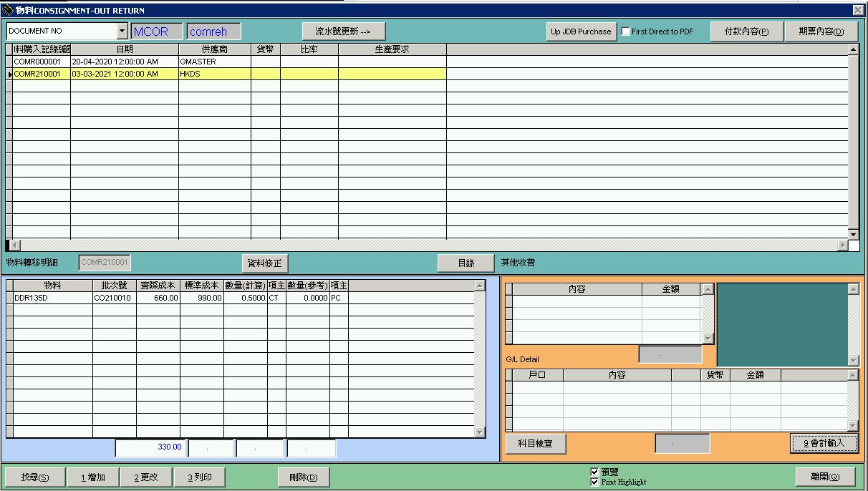Click the total field showing 330.00
Viewport: 868px width, 491px height.
pos(150,448)
